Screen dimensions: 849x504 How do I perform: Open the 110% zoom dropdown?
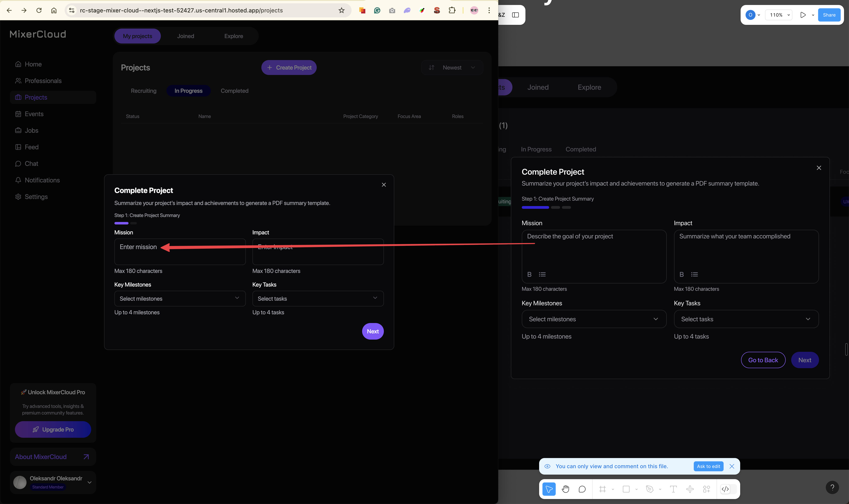[x=779, y=15]
